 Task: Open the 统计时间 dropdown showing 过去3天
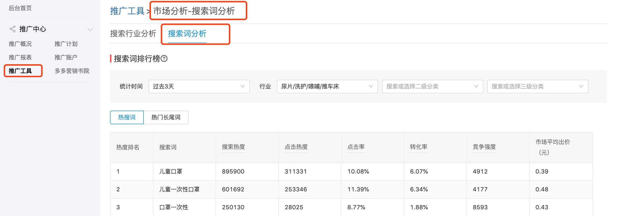point(199,86)
